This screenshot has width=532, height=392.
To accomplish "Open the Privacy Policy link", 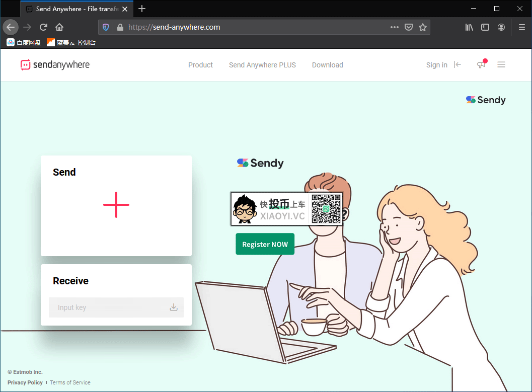I will 25,382.
